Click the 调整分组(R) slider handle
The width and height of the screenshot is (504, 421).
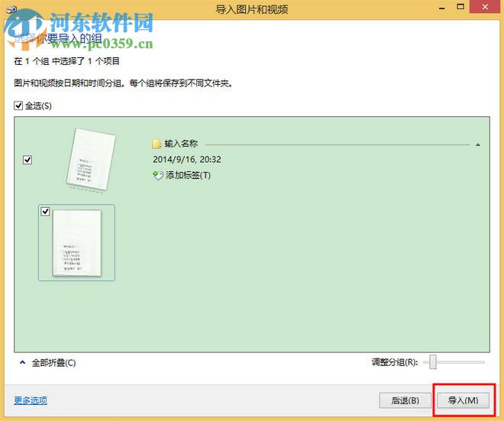[x=433, y=362]
